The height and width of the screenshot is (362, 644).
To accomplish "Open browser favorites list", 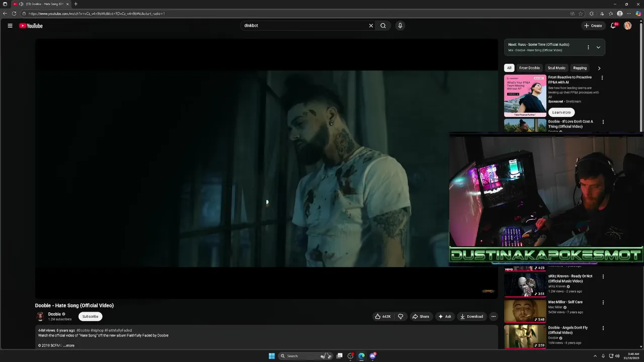I will coord(611,14).
